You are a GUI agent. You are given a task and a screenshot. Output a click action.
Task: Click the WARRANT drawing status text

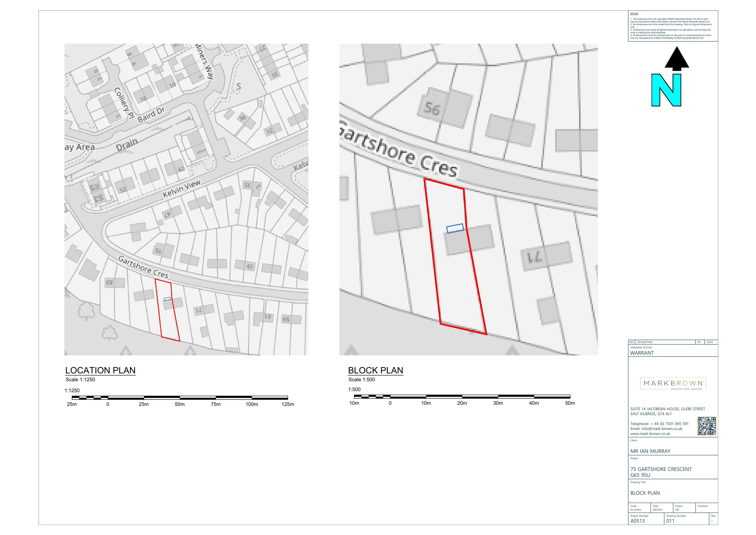[642, 353]
